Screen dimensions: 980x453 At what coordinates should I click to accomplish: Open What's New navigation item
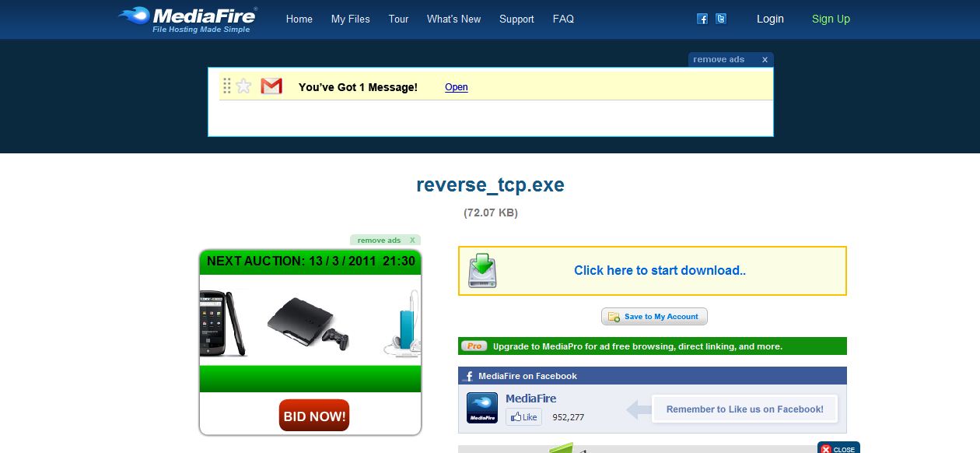(x=454, y=19)
